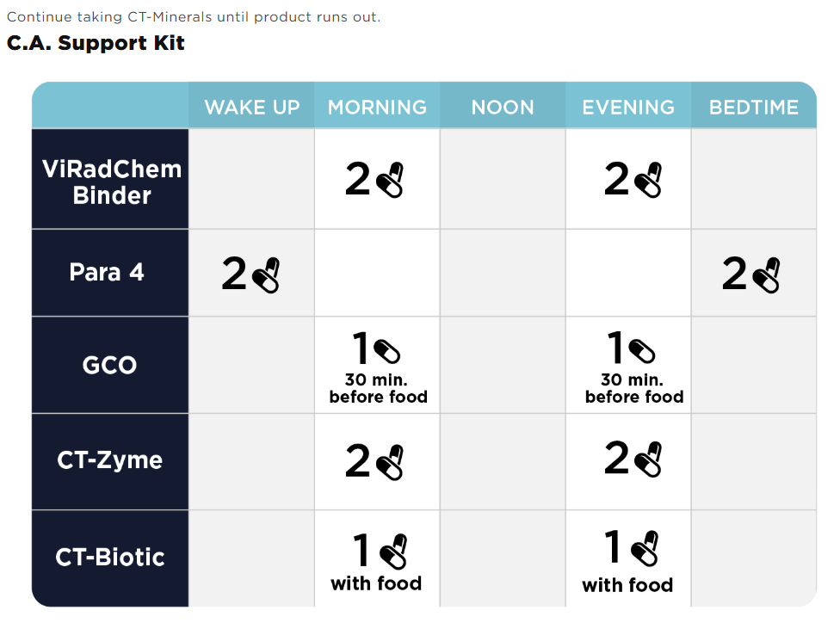
Task: Click the Para 4 bedtime capsule icon
Action: click(x=765, y=275)
